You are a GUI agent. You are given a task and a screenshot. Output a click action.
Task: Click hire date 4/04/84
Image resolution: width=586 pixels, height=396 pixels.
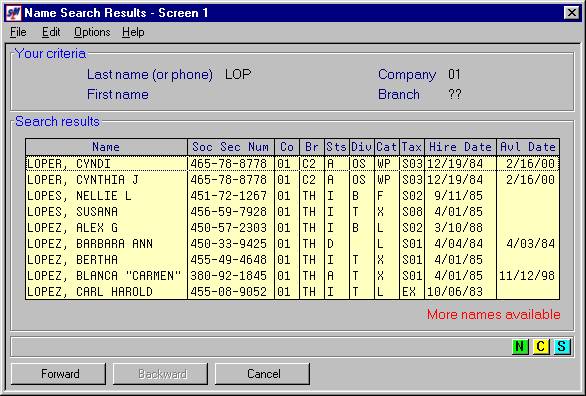point(459,244)
